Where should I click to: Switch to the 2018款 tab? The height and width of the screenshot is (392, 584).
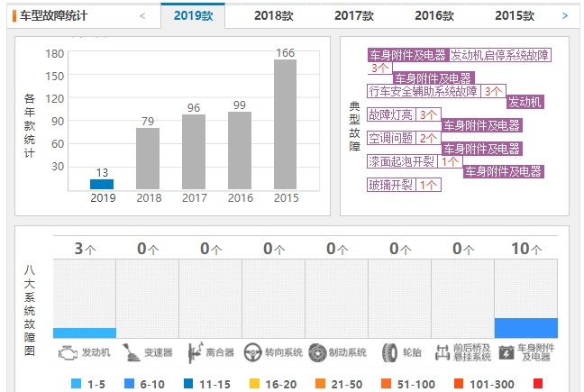(x=274, y=15)
